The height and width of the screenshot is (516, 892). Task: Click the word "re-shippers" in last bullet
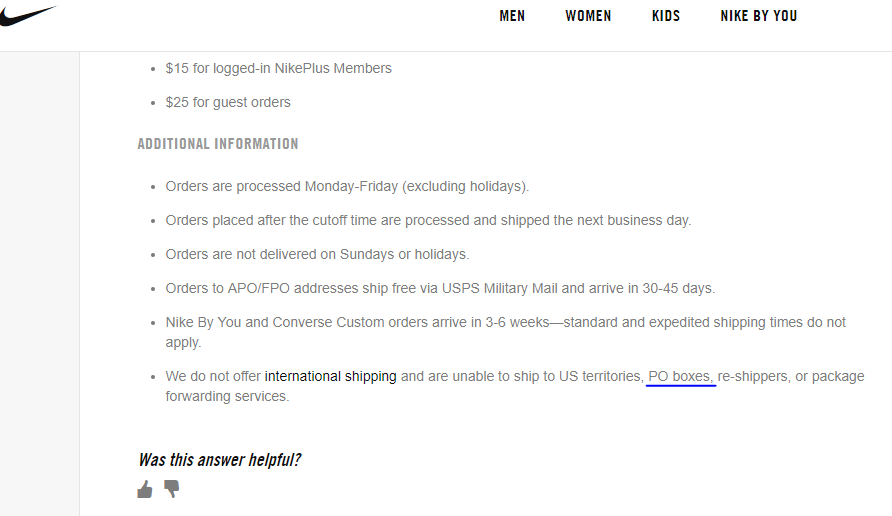coord(752,377)
